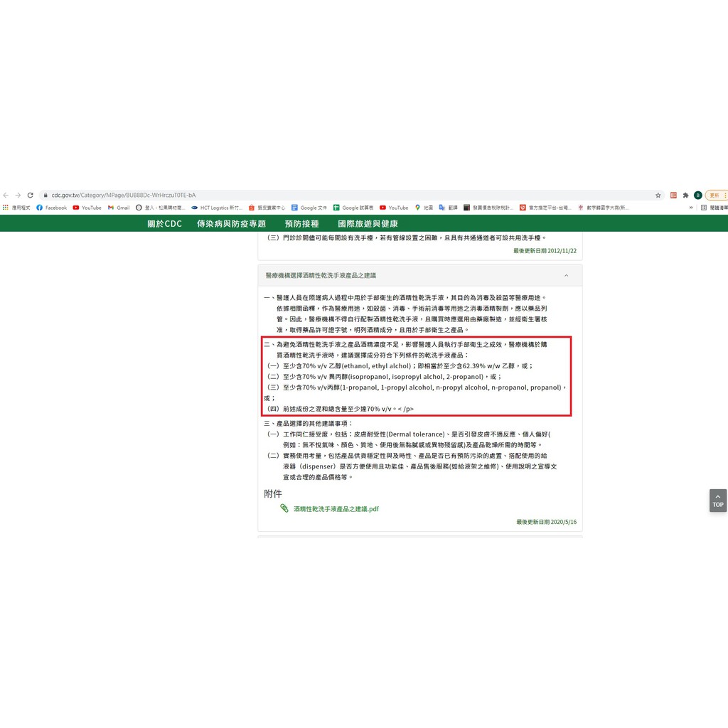Open the Gmail bookmark

119,208
